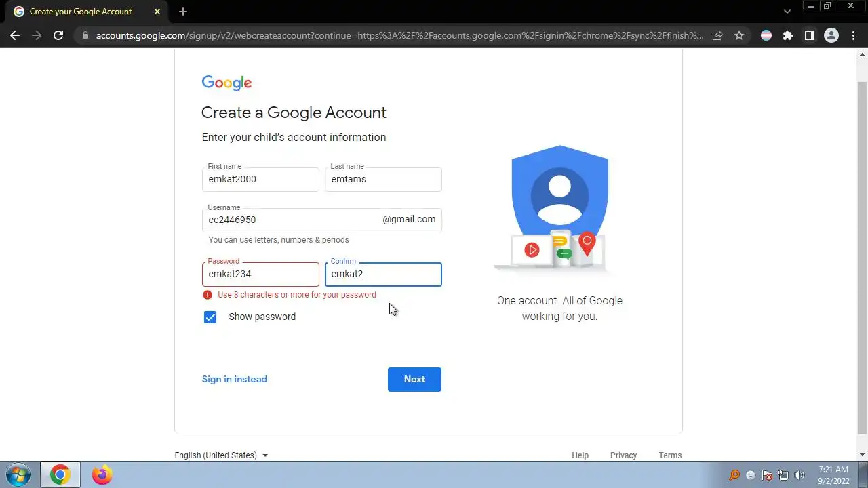Image resolution: width=868 pixels, height=488 pixels.
Task: Open the Help link in the footer
Action: (580, 455)
